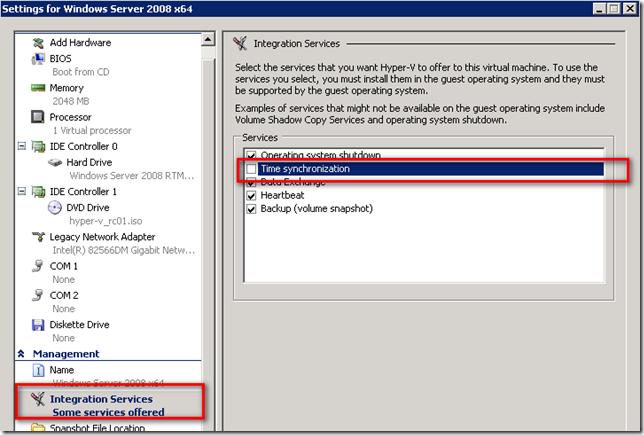
Task: Select the COM 2 port icon
Action: 37,295
